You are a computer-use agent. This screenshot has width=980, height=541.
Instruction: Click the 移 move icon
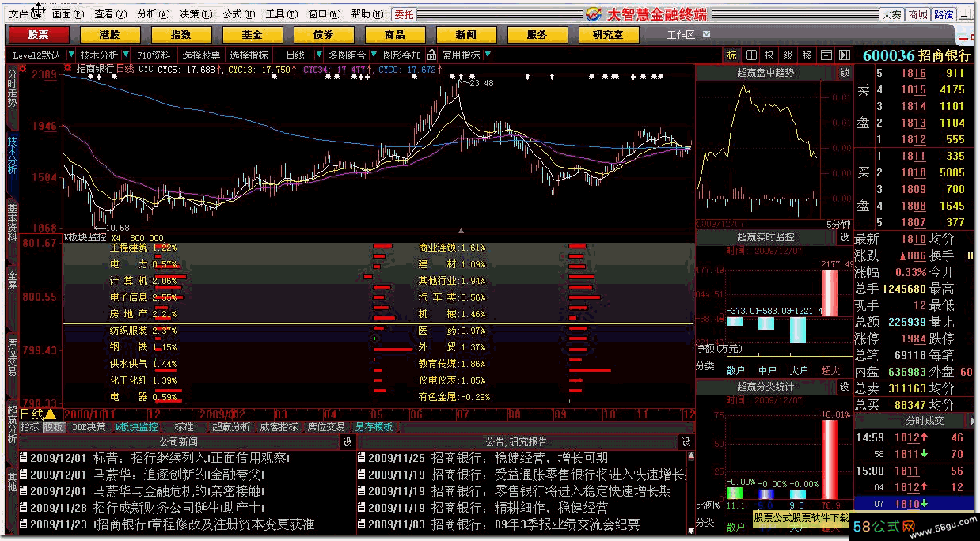coord(807,55)
